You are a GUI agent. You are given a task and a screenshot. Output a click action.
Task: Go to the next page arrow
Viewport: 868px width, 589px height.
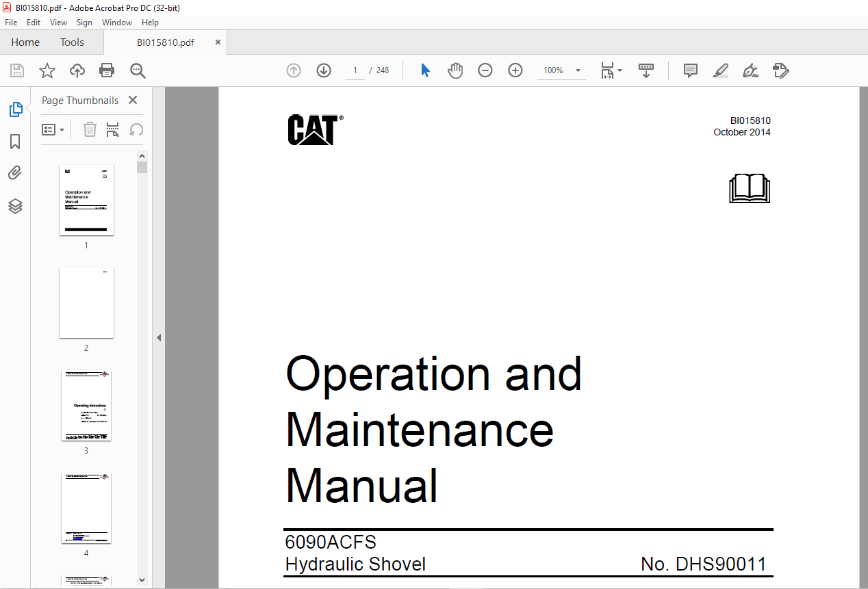click(324, 70)
